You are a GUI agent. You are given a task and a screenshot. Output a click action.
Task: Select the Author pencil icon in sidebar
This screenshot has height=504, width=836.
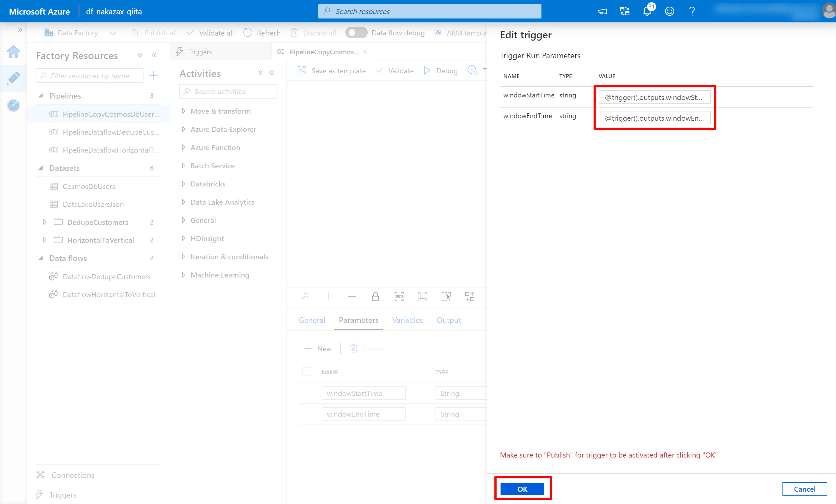(x=13, y=78)
